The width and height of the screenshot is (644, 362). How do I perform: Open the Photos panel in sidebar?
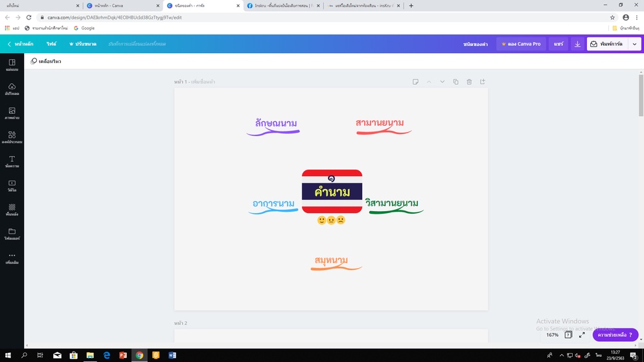pos(12,113)
